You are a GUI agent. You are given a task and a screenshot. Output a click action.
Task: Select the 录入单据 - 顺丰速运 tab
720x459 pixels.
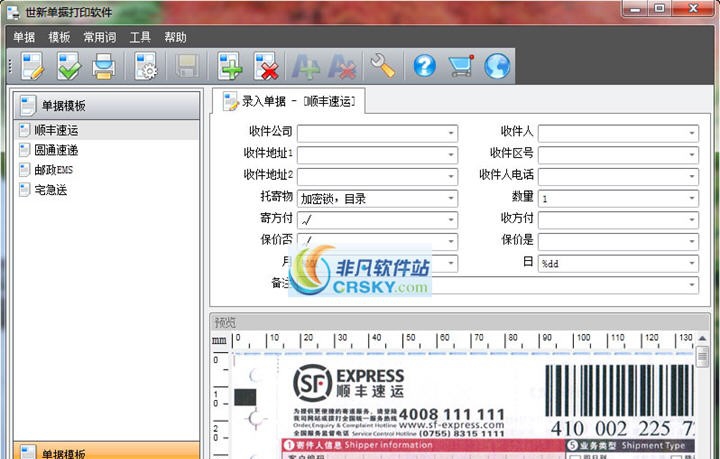click(x=288, y=101)
